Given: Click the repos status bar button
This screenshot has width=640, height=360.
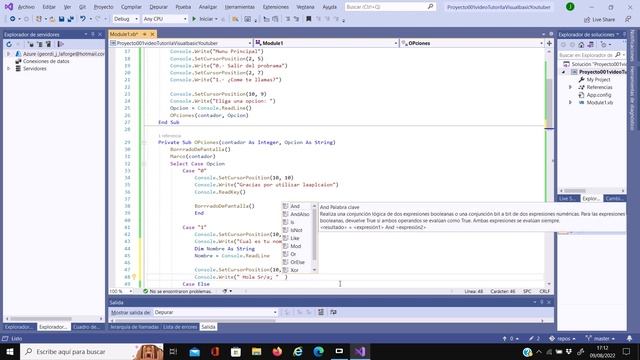Looking at the screenshot, I should click(562, 338).
